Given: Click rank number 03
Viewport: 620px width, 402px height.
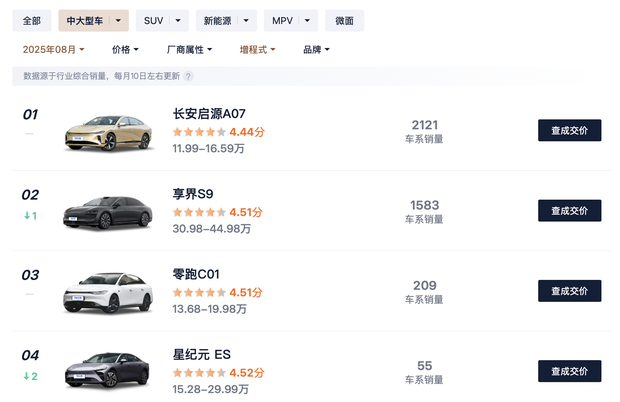Looking at the screenshot, I should click(30, 275).
